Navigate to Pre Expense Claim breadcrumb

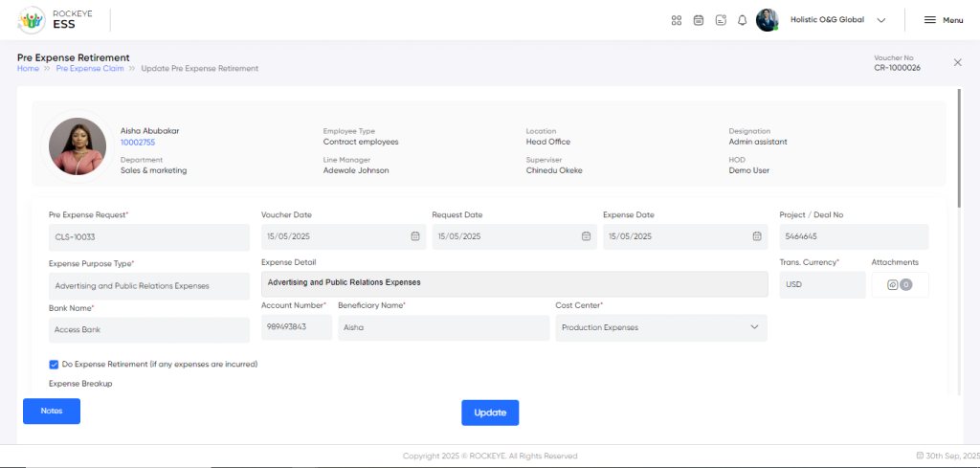[90, 69]
